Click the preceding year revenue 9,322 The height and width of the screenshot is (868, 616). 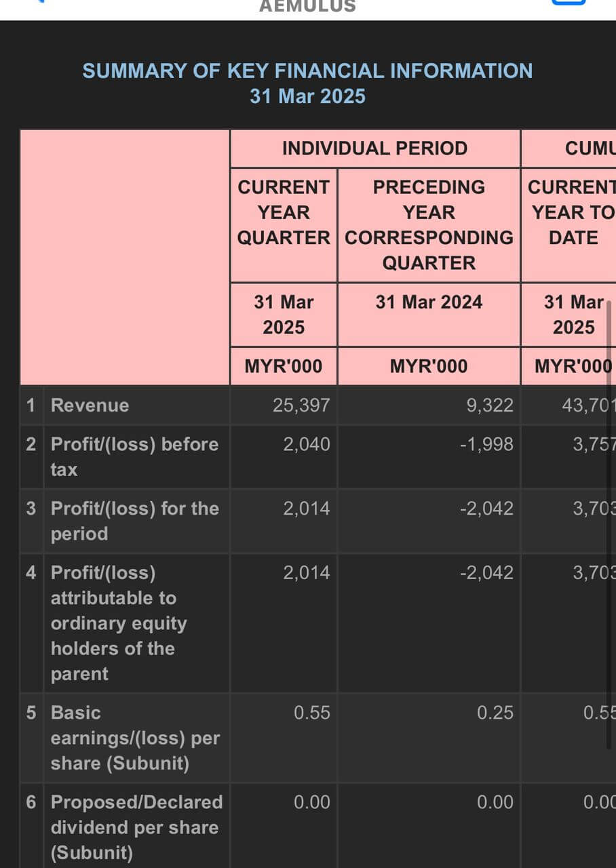490,406
